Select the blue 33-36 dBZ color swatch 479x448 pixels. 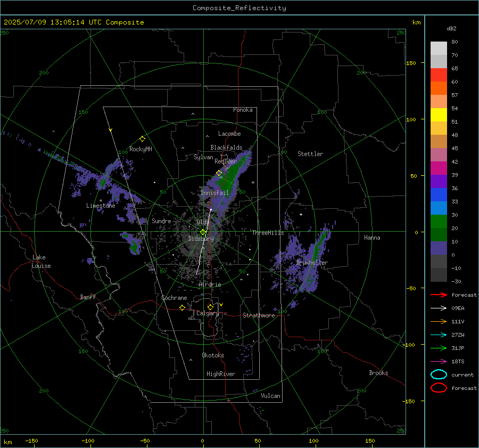(x=439, y=195)
